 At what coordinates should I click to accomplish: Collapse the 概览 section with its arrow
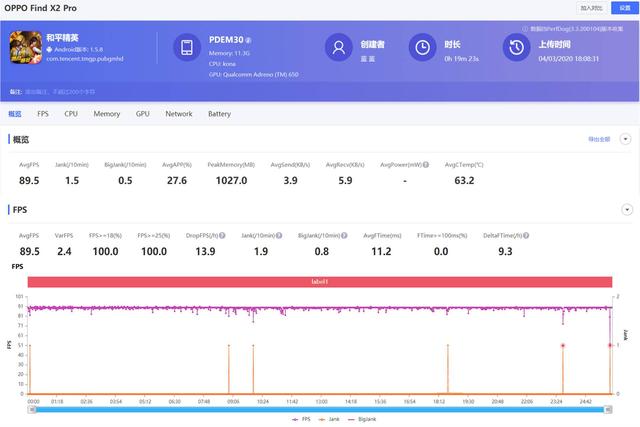click(625, 139)
